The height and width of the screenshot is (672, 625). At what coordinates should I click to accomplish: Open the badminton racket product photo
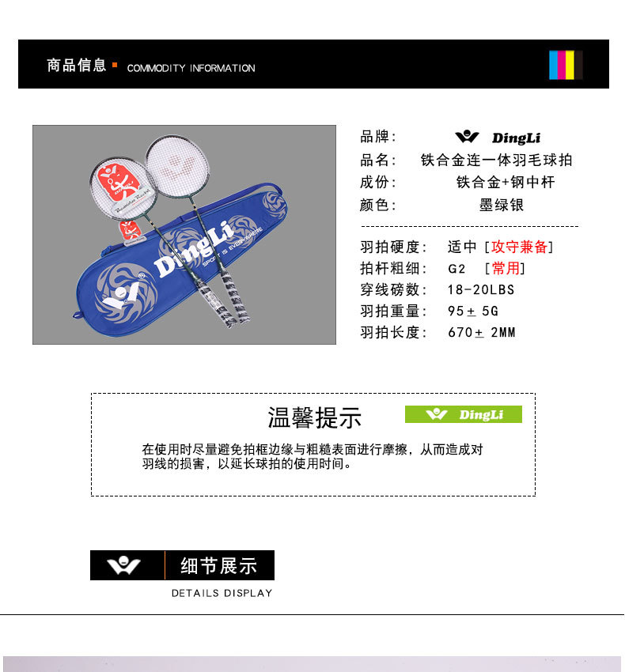coord(184,235)
